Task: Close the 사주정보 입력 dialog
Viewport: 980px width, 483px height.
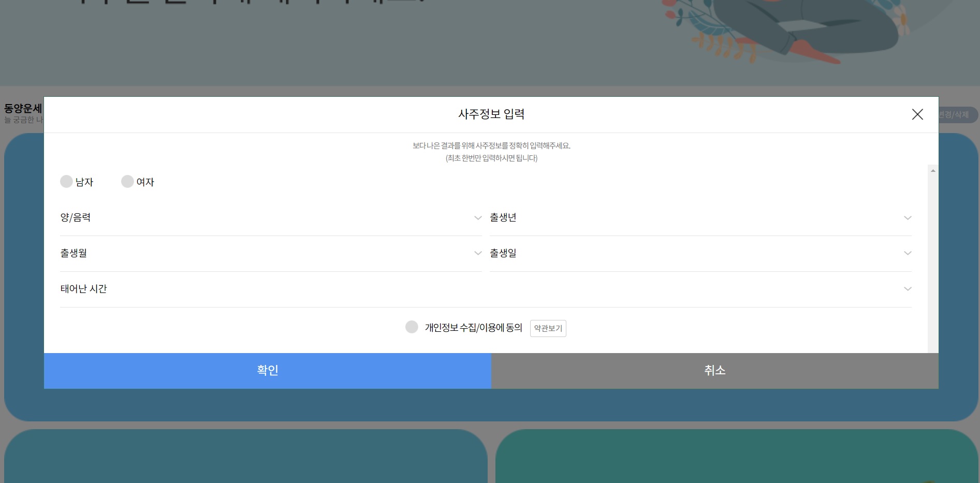Action: (x=917, y=114)
